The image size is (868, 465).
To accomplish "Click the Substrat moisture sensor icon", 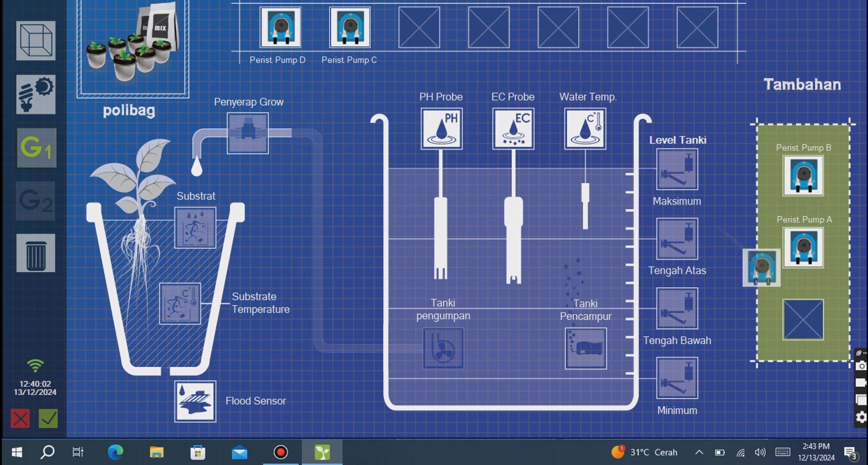I will [x=195, y=228].
